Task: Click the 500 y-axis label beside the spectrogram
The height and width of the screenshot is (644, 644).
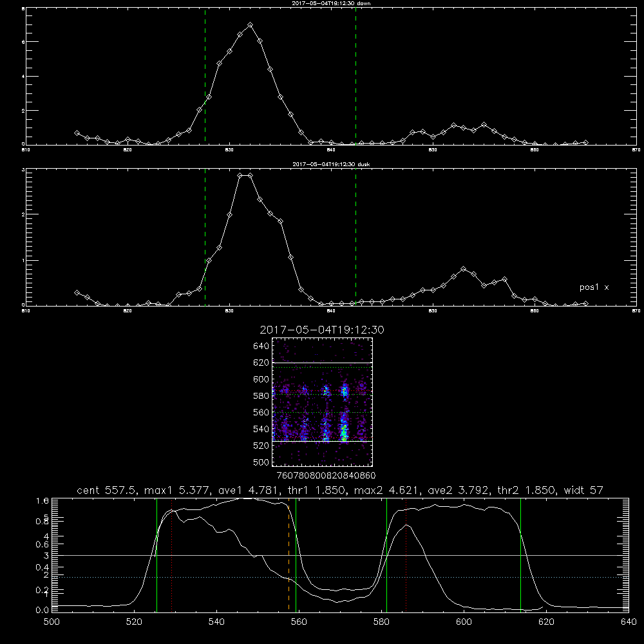Action: (x=263, y=462)
